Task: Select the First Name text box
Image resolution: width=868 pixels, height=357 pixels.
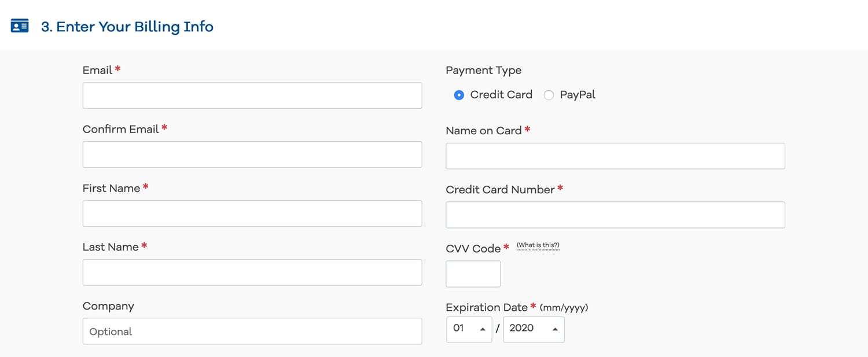Action: coord(252,214)
